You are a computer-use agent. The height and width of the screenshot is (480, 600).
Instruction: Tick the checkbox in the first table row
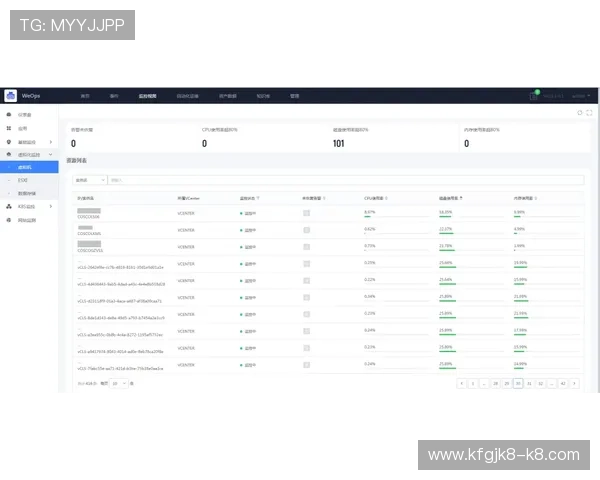[307, 213]
